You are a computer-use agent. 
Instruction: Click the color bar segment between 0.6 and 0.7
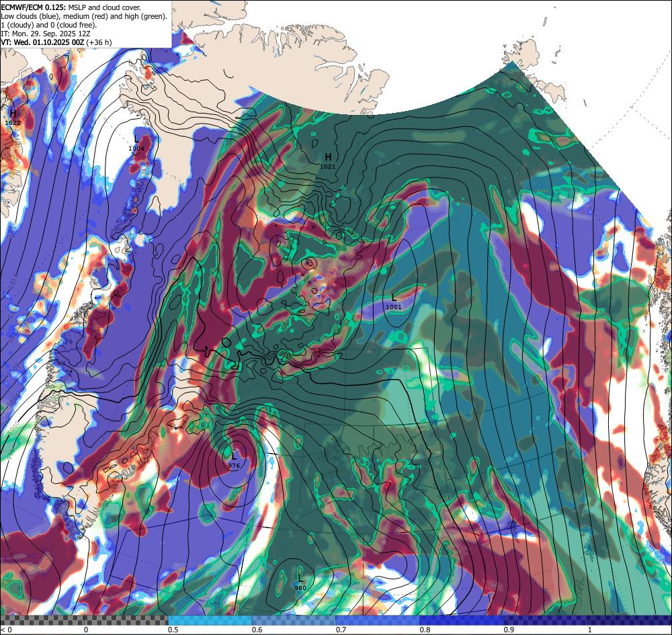pyautogui.click(x=294, y=620)
